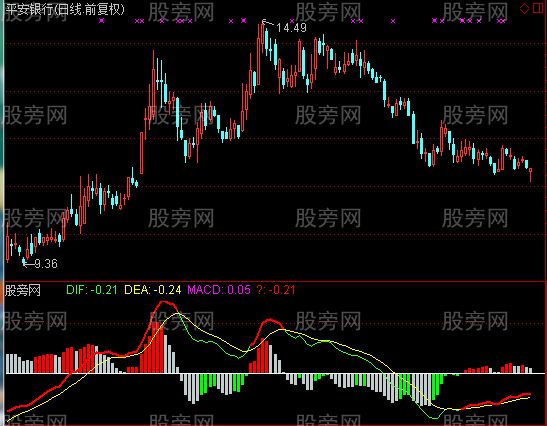Click the red split-window square icon
This screenshot has height=426, width=547.
538,8
